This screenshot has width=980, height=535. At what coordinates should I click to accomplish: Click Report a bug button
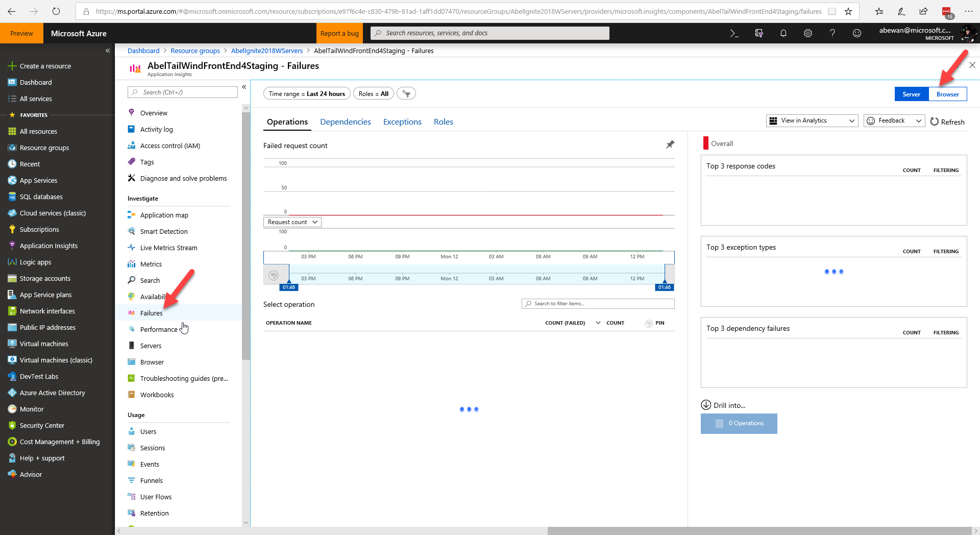(339, 33)
